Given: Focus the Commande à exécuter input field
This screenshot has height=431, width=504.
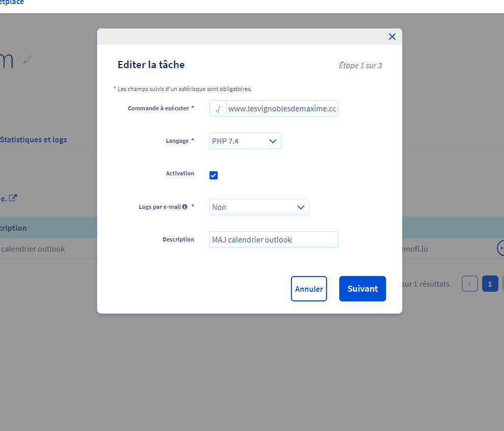Looking at the screenshot, I should pos(282,108).
